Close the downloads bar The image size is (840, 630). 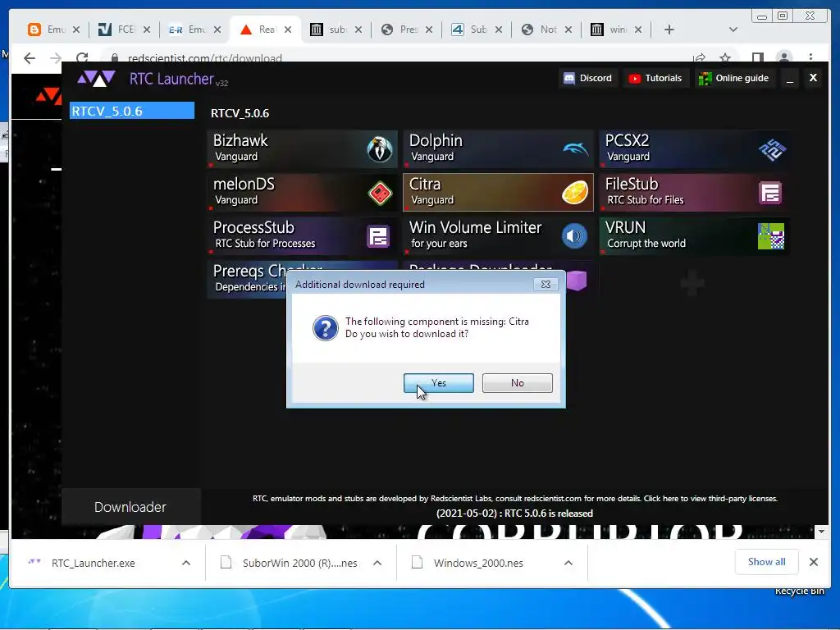[x=813, y=562]
